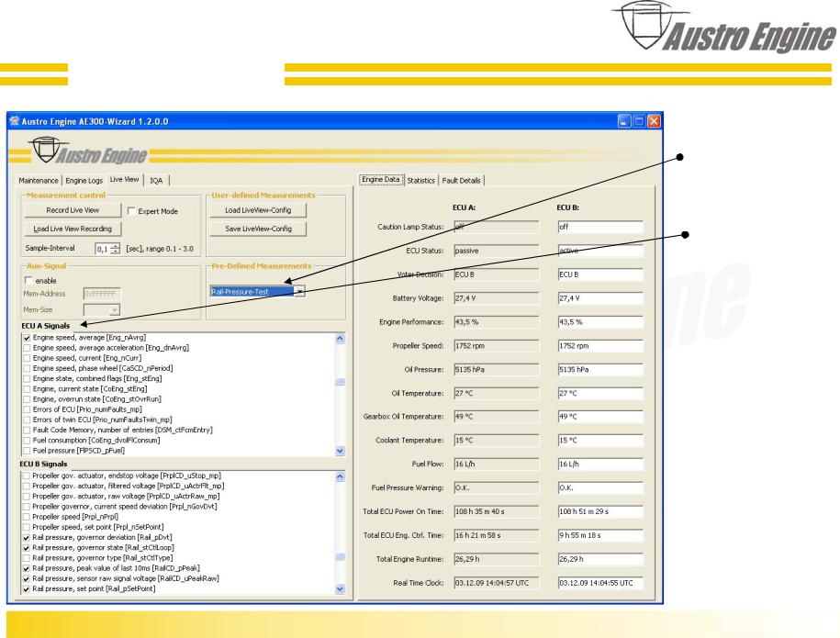
Task: Click ECU A Caution Lamp Status field
Action: tap(496, 227)
